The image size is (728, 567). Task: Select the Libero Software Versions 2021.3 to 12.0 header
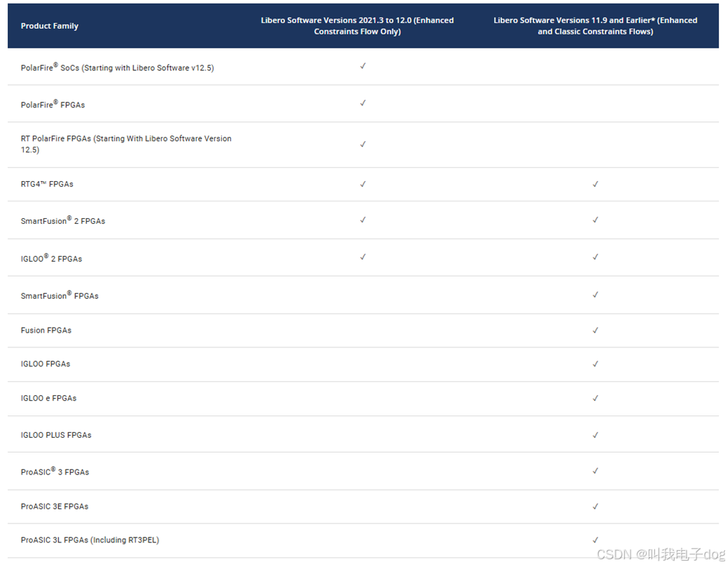[357, 26]
